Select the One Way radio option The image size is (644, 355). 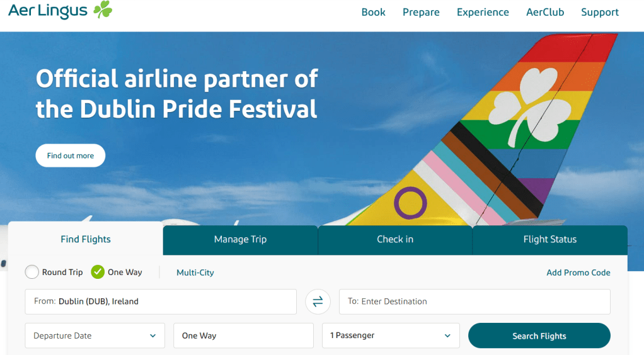(98, 273)
